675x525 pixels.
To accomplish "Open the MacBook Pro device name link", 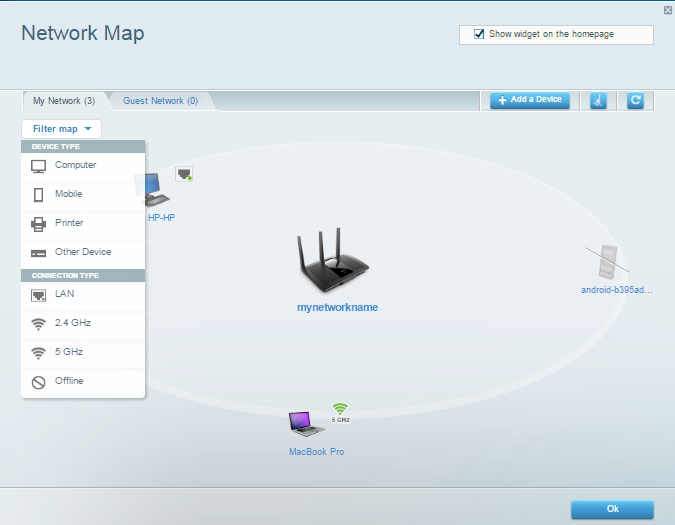I will [x=316, y=452].
